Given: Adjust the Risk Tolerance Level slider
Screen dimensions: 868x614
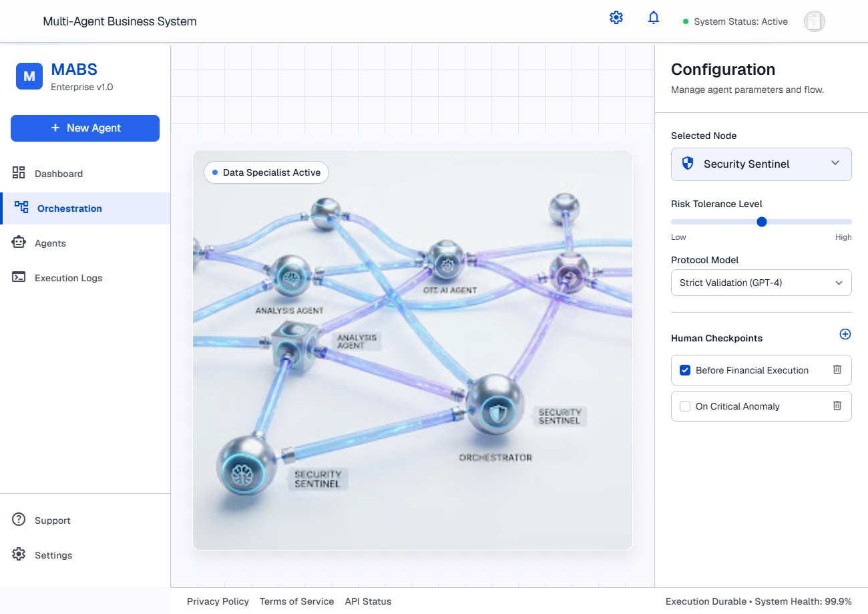Looking at the screenshot, I should coord(761,222).
